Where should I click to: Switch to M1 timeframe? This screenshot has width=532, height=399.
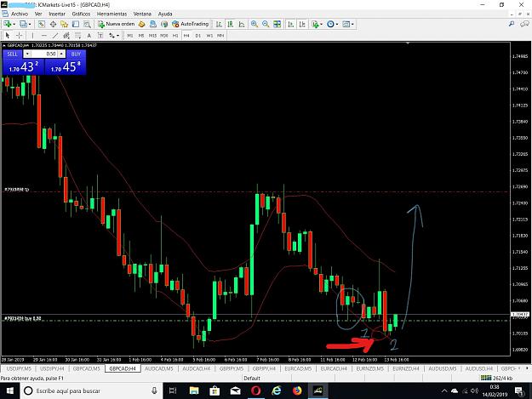pyautogui.click(x=130, y=36)
